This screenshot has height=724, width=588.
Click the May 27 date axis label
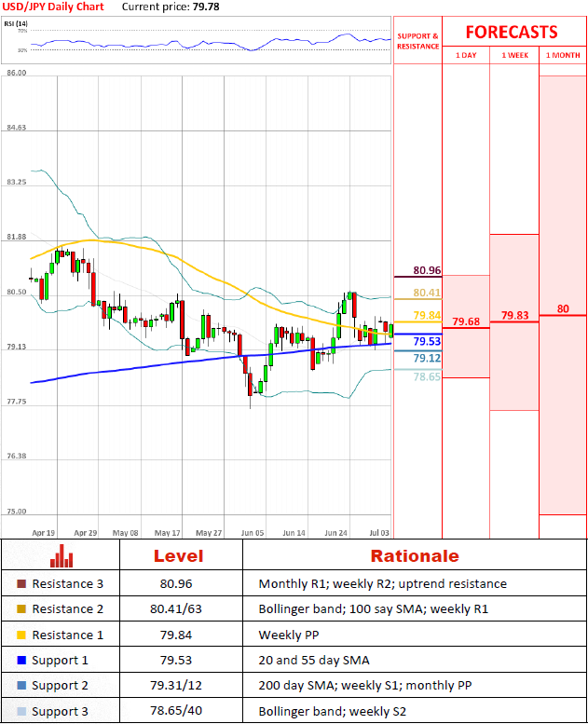click(209, 532)
